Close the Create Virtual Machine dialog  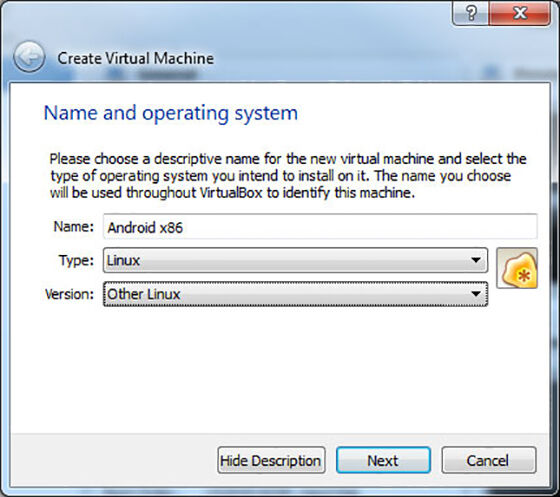(520, 13)
